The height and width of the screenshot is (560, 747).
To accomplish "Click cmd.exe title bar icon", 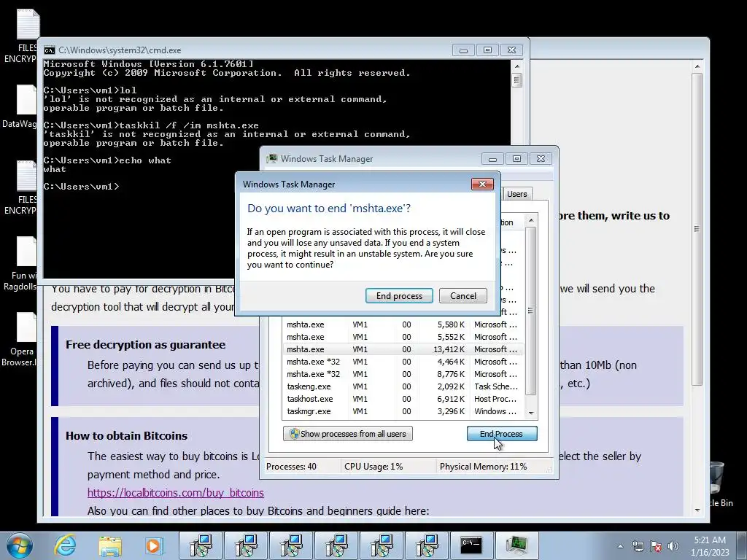I will click(49, 50).
